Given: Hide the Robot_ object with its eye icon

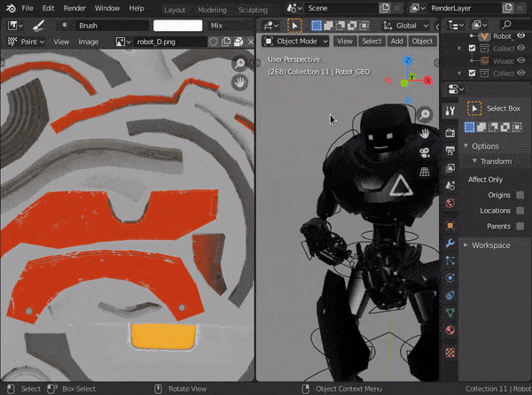Looking at the screenshot, I should coord(521,35).
